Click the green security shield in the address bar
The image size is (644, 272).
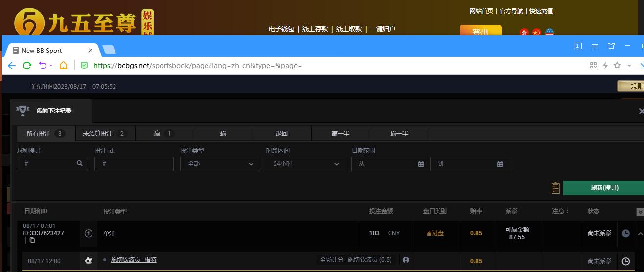84,65
